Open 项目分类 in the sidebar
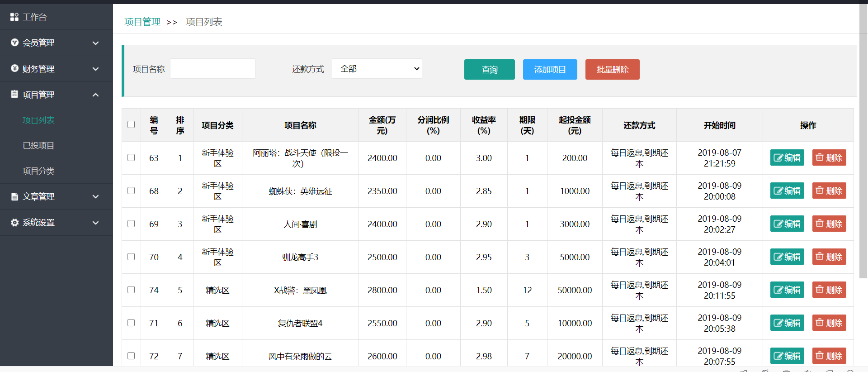Image resolution: width=868 pixels, height=372 pixels. click(x=38, y=171)
